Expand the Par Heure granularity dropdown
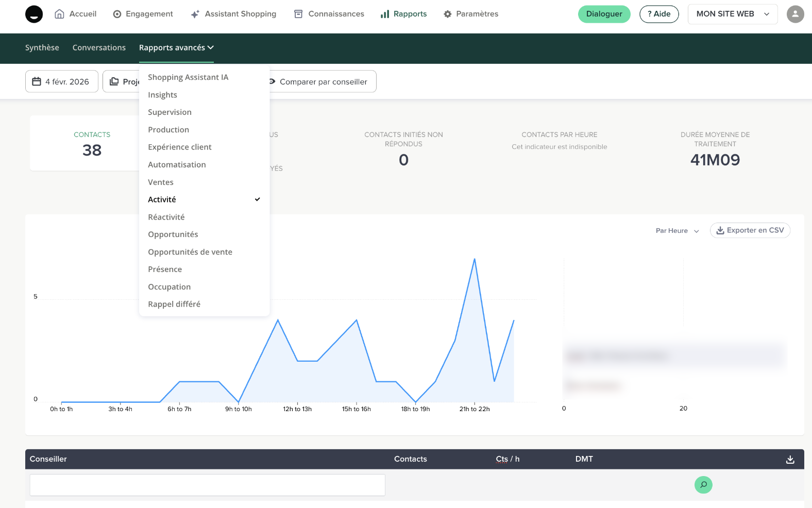The height and width of the screenshot is (508, 812). [x=677, y=231]
